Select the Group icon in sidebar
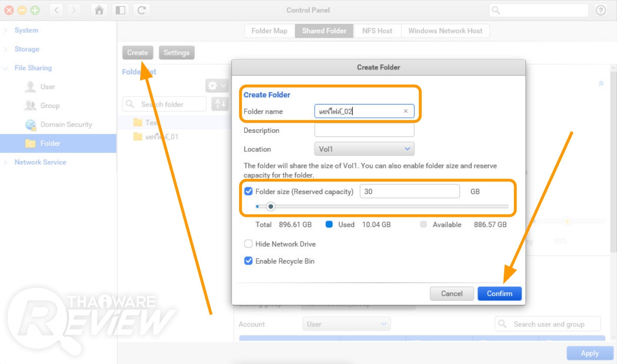Screen dimensions: 617x364 pyautogui.click(x=30, y=106)
